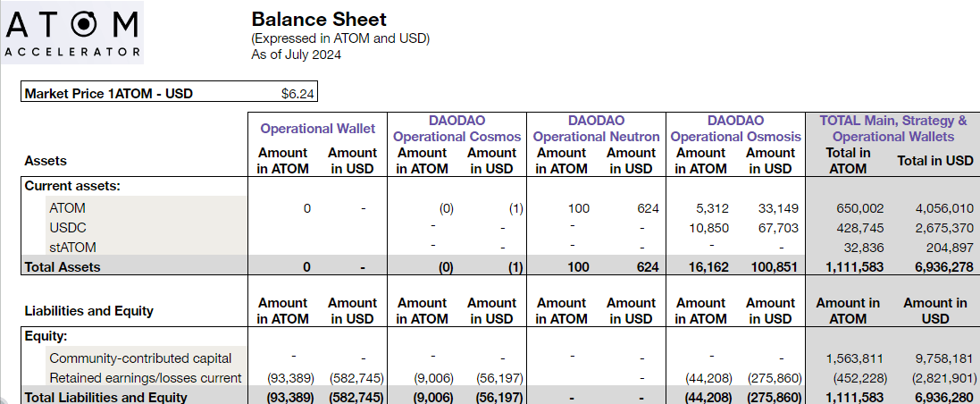Click the TOTAL Main, Strategy & Operational Wallets header
Image resolution: width=980 pixels, height=404 pixels.
(x=892, y=129)
